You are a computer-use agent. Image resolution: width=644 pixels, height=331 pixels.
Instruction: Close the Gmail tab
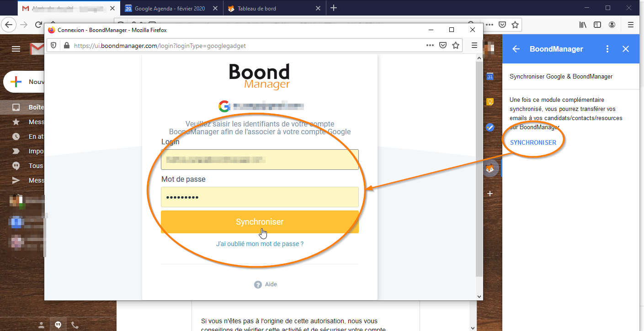112,8
